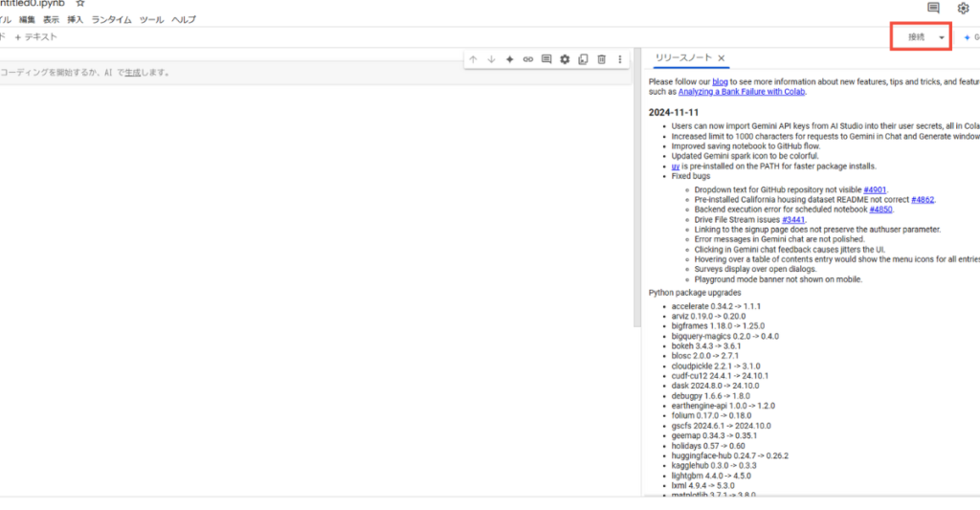Open the cell toolbar's editor settings gear
Image resolution: width=980 pixels, height=510 pixels.
coord(565,59)
